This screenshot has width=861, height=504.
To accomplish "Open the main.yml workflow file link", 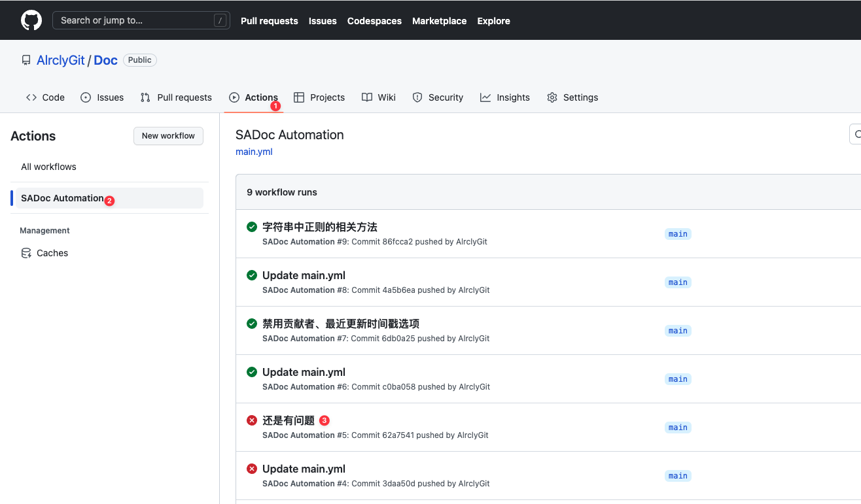I will tap(254, 152).
